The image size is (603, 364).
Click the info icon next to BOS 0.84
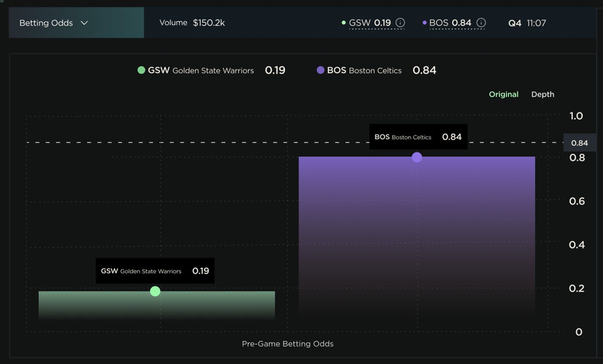(x=481, y=23)
